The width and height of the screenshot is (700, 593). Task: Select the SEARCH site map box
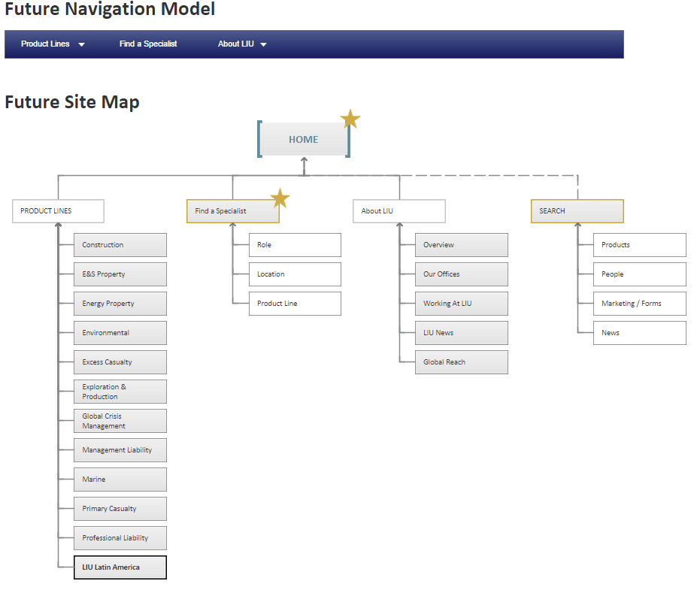click(x=577, y=211)
